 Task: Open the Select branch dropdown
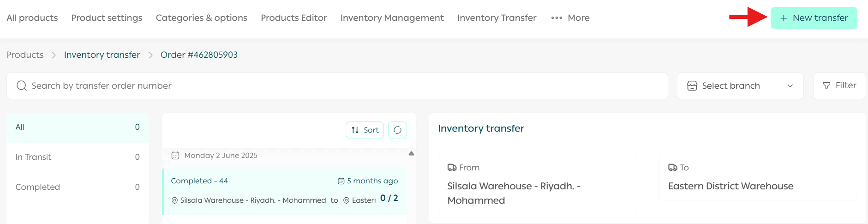click(x=740, y=86)
